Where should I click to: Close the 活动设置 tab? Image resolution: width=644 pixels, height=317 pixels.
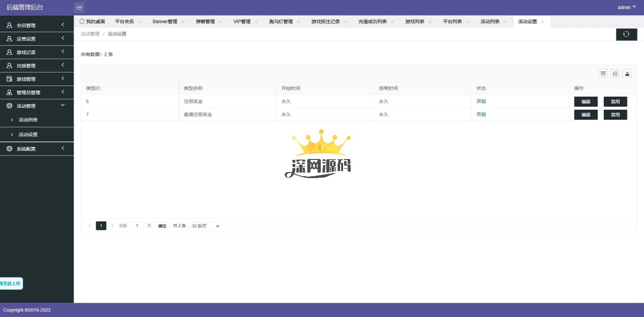(x=542, y=22)
